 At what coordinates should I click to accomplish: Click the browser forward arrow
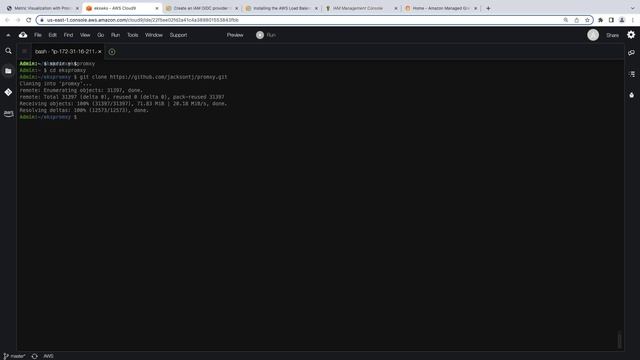(18, 20)
